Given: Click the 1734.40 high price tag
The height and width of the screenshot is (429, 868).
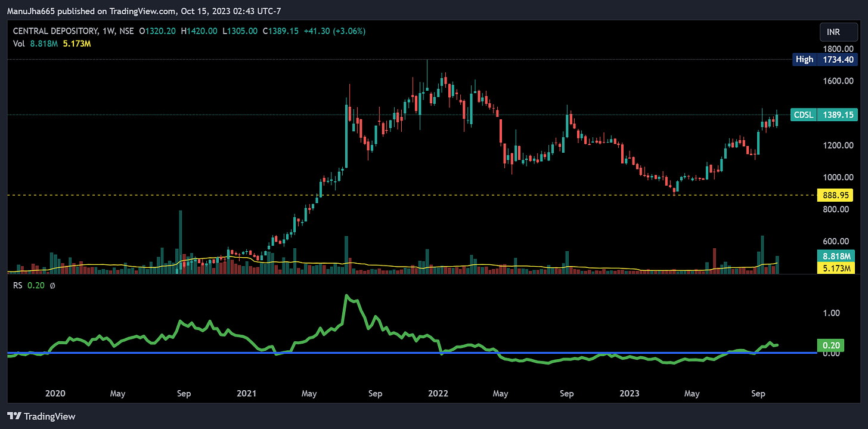Looking at the screenshot, I should (x=837, y=59).
